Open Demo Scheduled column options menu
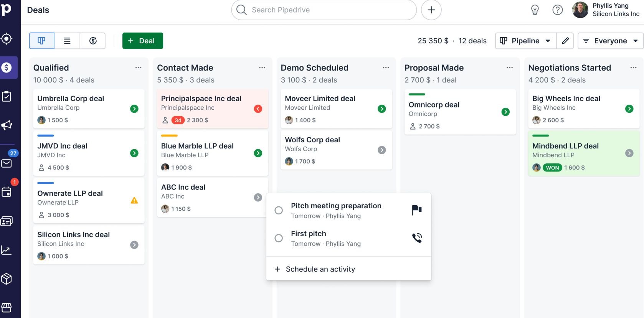Viewport: 644px width, 318px height. click(x=386, y=68)
